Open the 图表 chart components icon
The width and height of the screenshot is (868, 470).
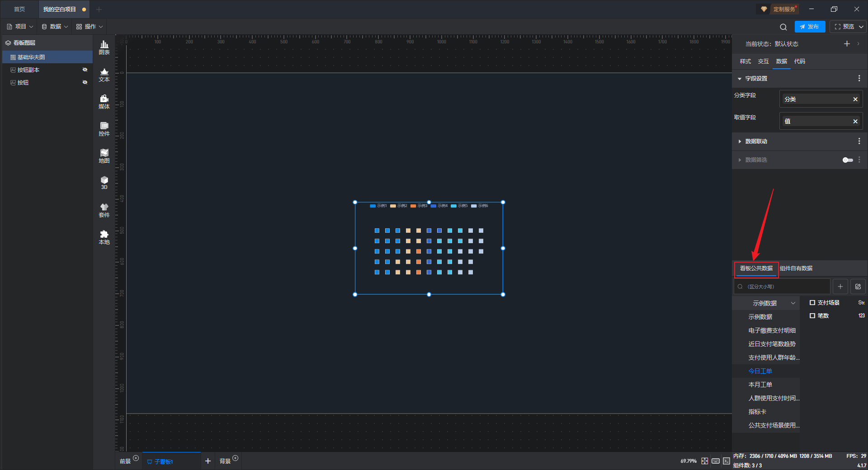click(x=104, y=47)
